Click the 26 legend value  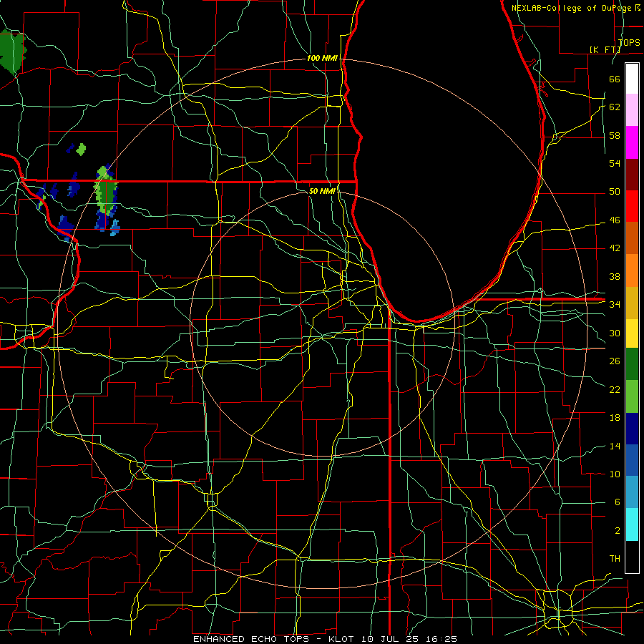(615, 361)
